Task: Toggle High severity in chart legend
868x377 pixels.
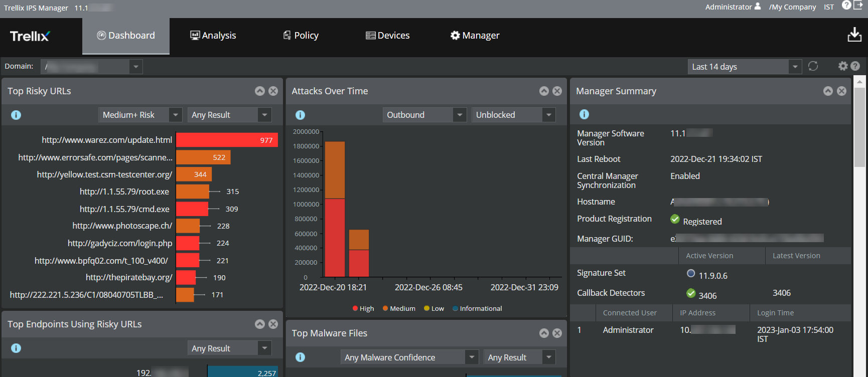Action: click(x=363, y=308)
